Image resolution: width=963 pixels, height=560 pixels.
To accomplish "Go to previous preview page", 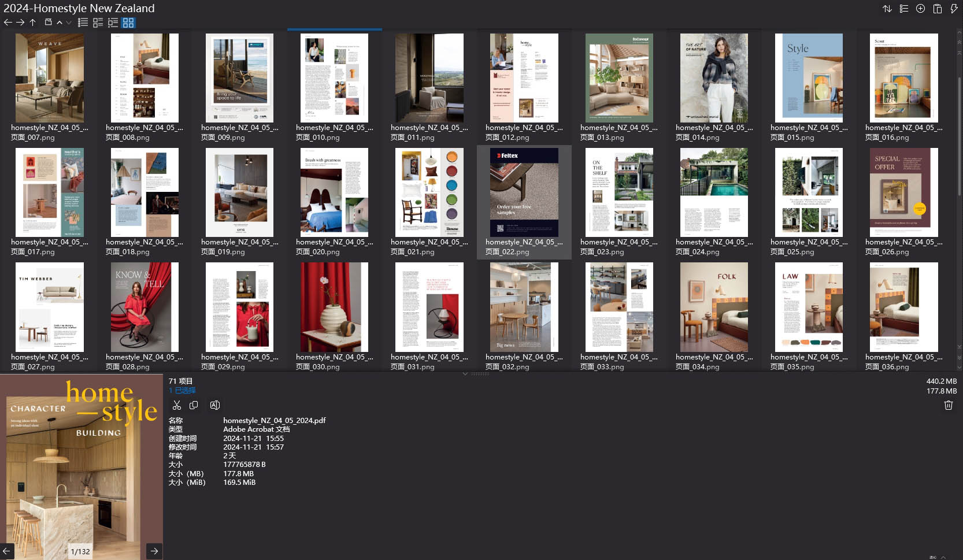I will pyautogui.click(x=7, y=551).
